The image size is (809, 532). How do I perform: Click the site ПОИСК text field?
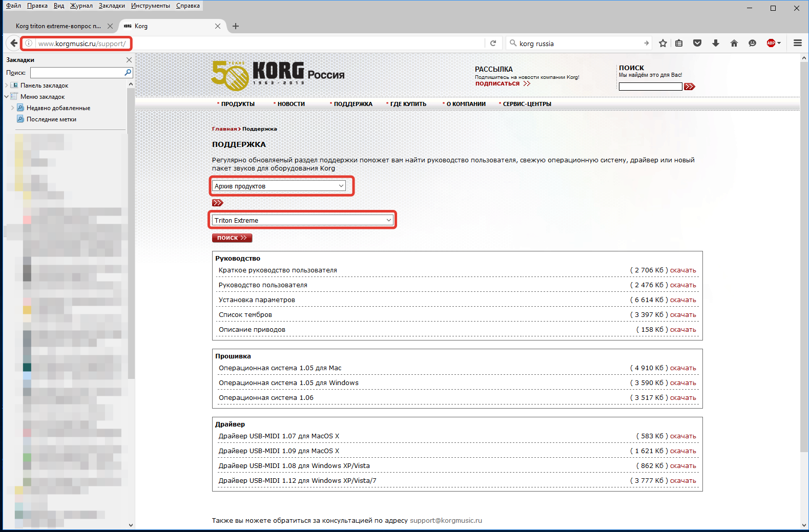point(651,87)
